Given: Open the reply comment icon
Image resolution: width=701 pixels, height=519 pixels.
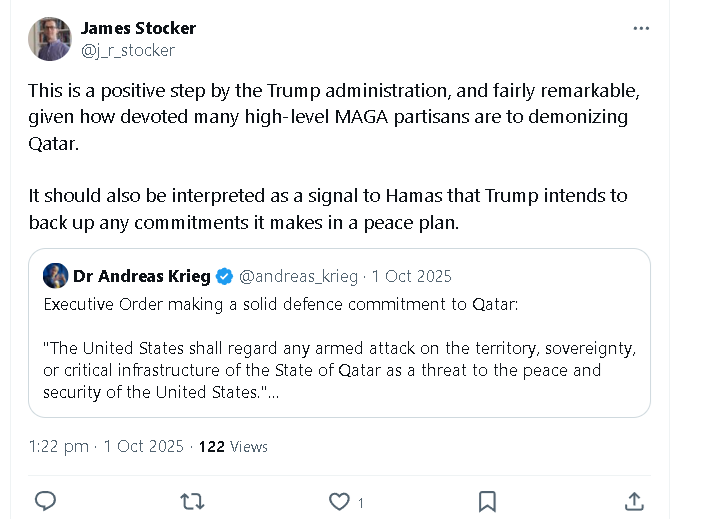Looking at the screenshot, I should [45, 501].
